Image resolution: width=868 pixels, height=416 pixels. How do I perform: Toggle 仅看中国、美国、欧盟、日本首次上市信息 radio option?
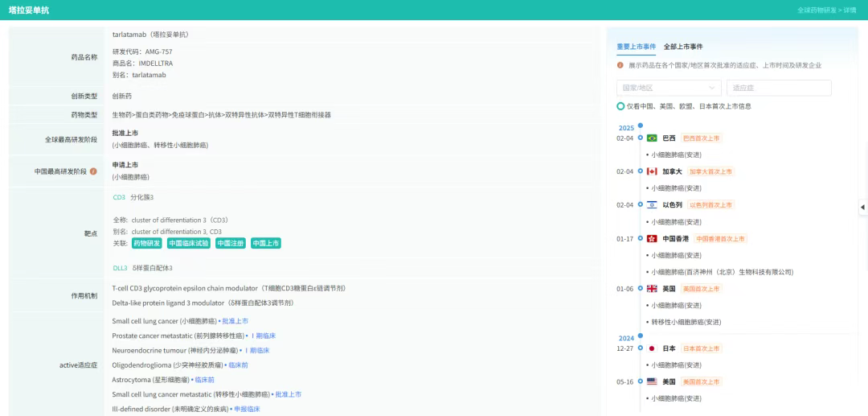pyautogui.click(x=620, y=106)
